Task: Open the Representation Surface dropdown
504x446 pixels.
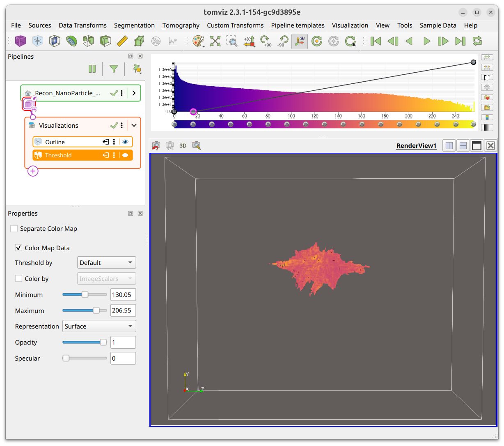Action: pos(99,326)
